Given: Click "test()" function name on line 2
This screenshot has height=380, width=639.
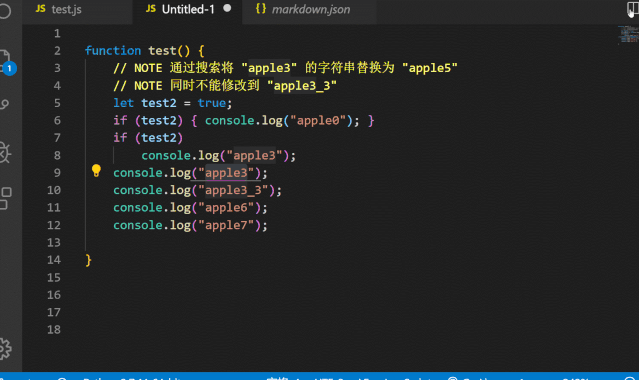Looking at the screenshot, I should [x=169, y=51].
